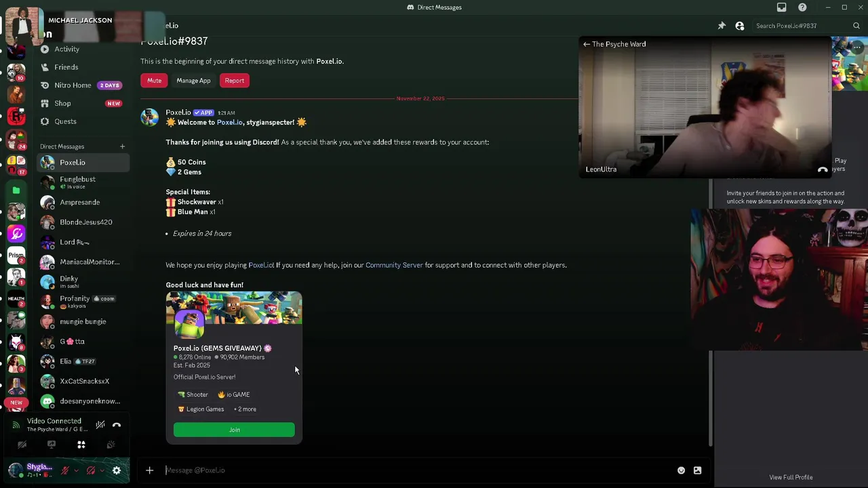Viewport: 868px width, 488px height.
Task: Open the activities launcher icon
Action: [x=81, y=445]
